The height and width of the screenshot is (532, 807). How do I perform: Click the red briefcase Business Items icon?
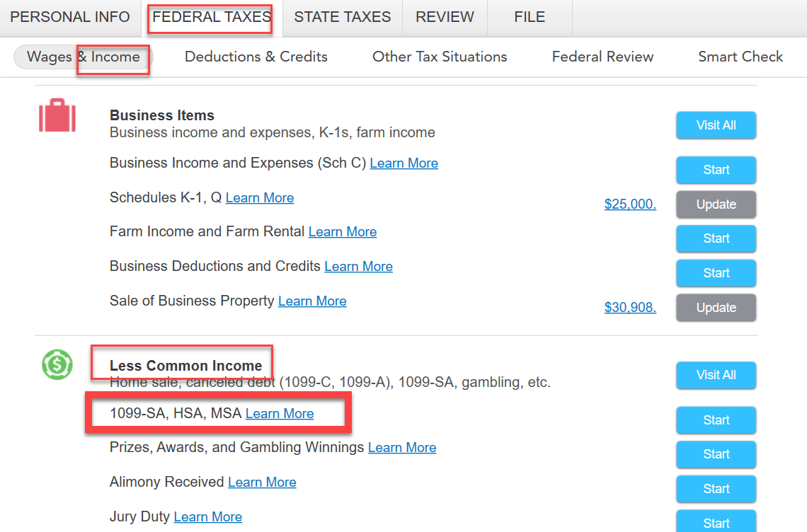point(57,115)
